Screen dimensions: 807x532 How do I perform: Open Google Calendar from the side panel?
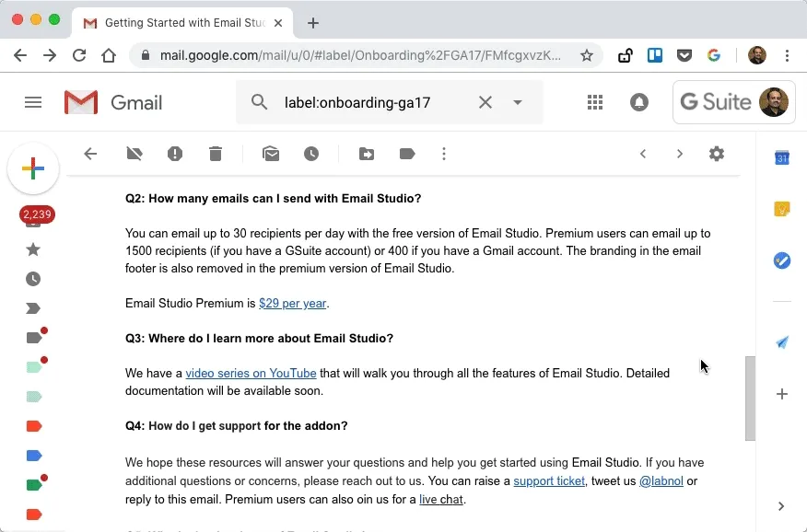[782, 157]
